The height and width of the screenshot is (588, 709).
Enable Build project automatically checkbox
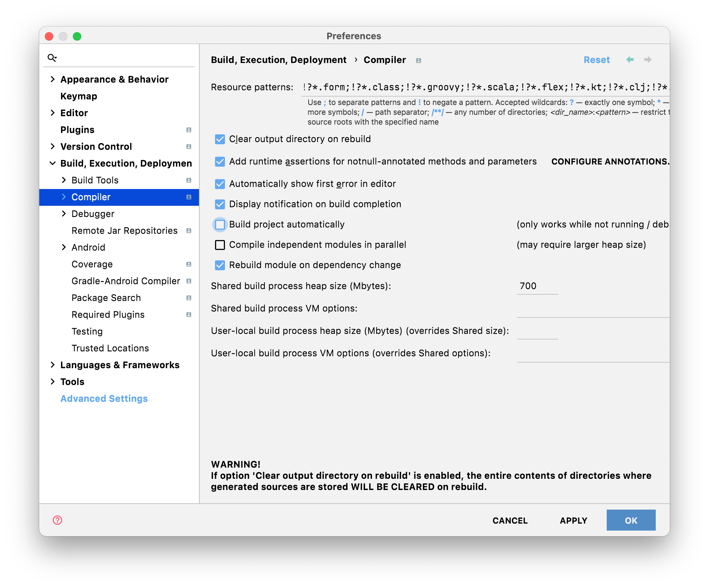point(220,224)
